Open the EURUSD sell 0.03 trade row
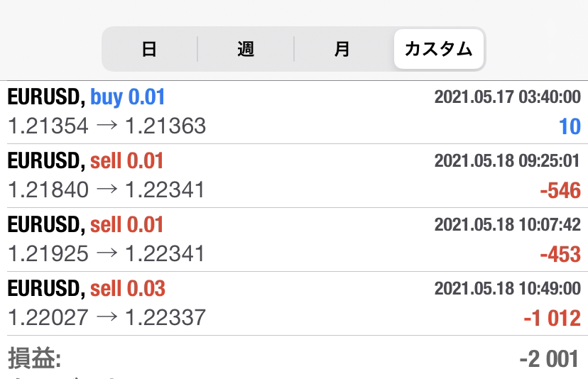The width and height of the screenshot is (588, 379). pyautogui.click(x=294, y=304)
